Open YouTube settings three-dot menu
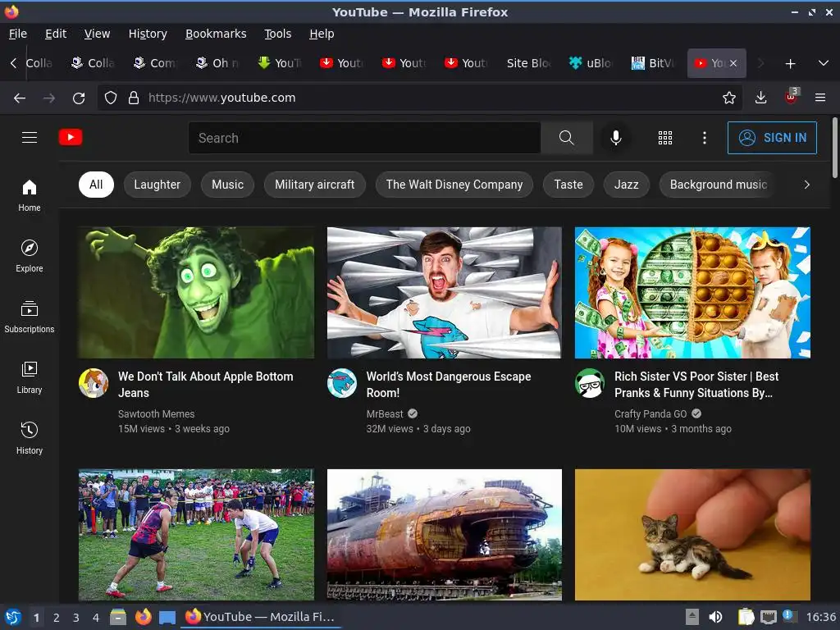This screenshot has height=630, width=840. pos(705,138)
